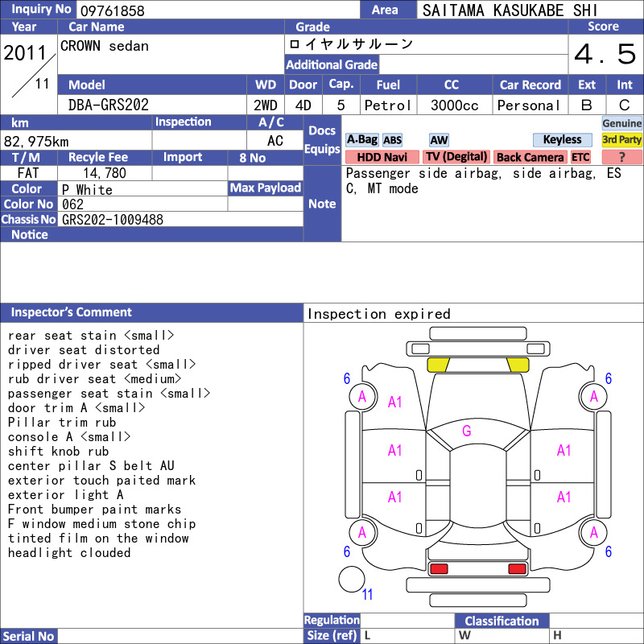
Task: Select the Petrol fuel value
Action: [x=388, y=105]
